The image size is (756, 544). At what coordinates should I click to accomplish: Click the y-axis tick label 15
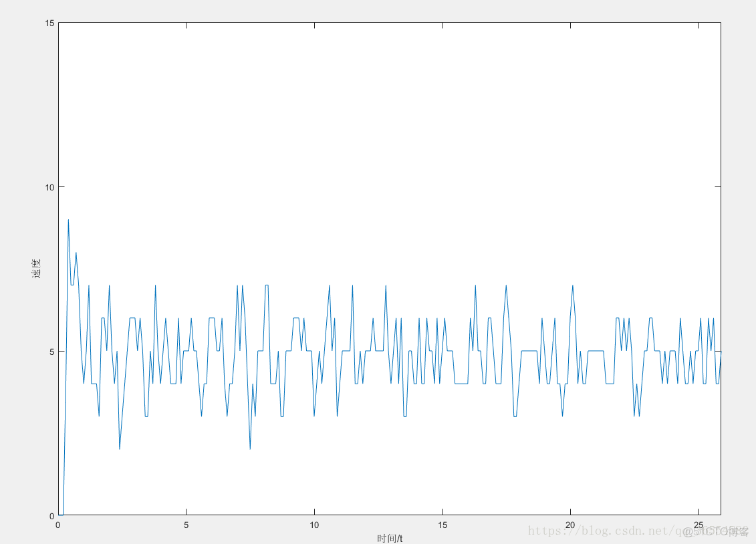tap(49, 23)
